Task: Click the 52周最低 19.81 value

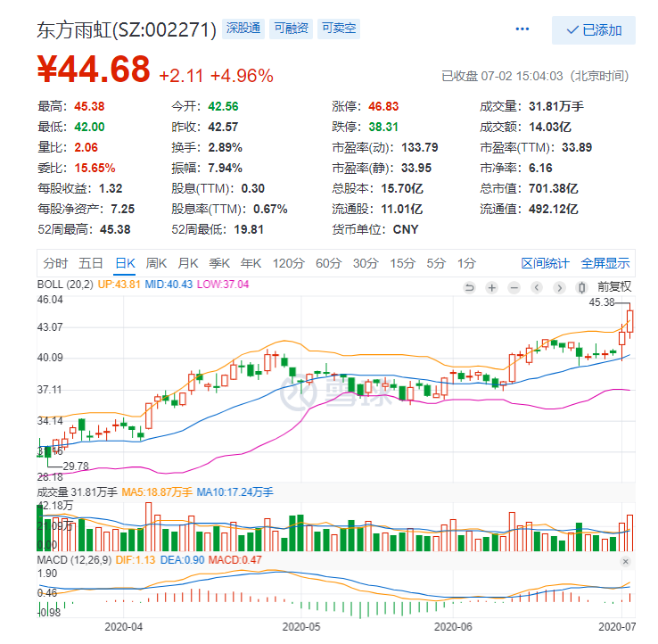Action: 249,229
